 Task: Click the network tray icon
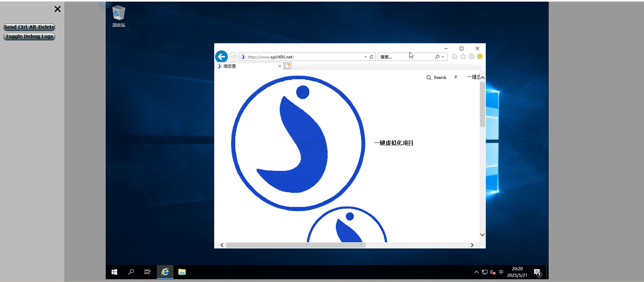[485, 272]
